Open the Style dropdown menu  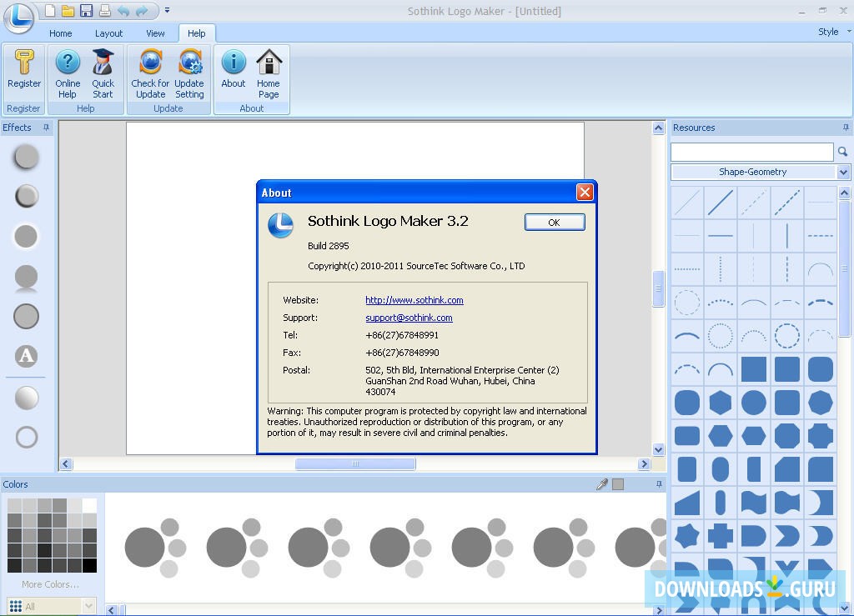(x=834, y=32)
